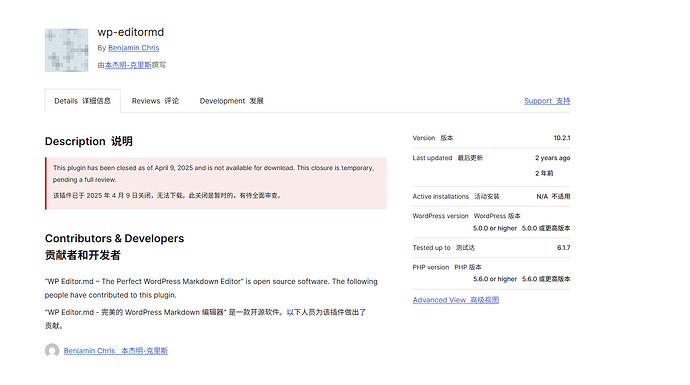Click the version value 10.2.1
This screenshot has width=690, height=385.
pos(562,138)
